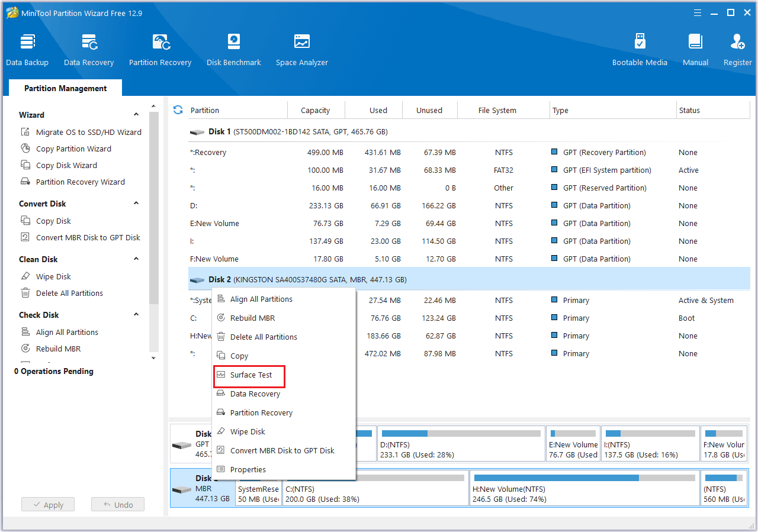The width and height of the screenshot is (758, 532).
Task: Click the Copy Partition Wizard icon
Action: pyautogui.click(x=25, y=149)
